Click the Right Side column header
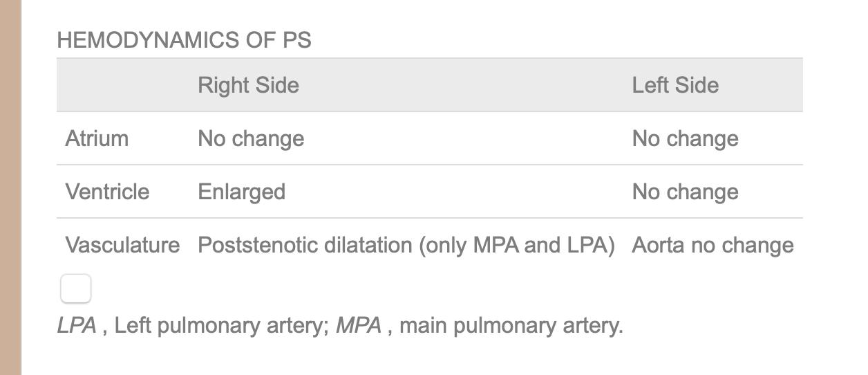 [248, 85]
